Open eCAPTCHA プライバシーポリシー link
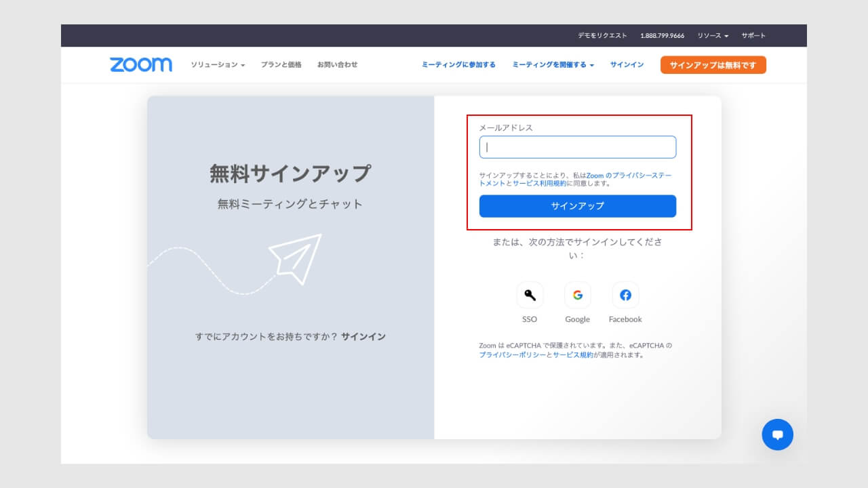This screenshot has width=868, height=488. pyautogui.click(x=513, y=355)
